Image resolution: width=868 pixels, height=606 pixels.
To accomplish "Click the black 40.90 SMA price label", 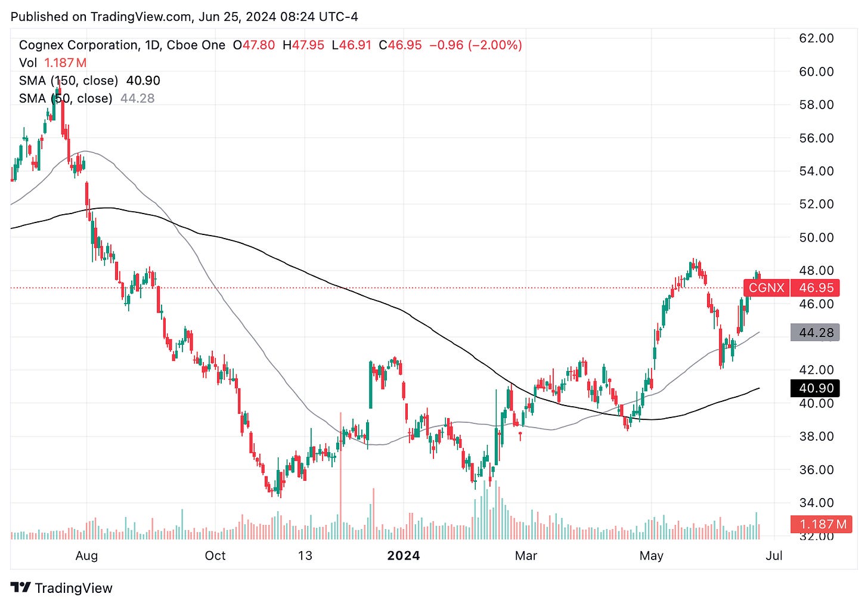I will point(816,388).
